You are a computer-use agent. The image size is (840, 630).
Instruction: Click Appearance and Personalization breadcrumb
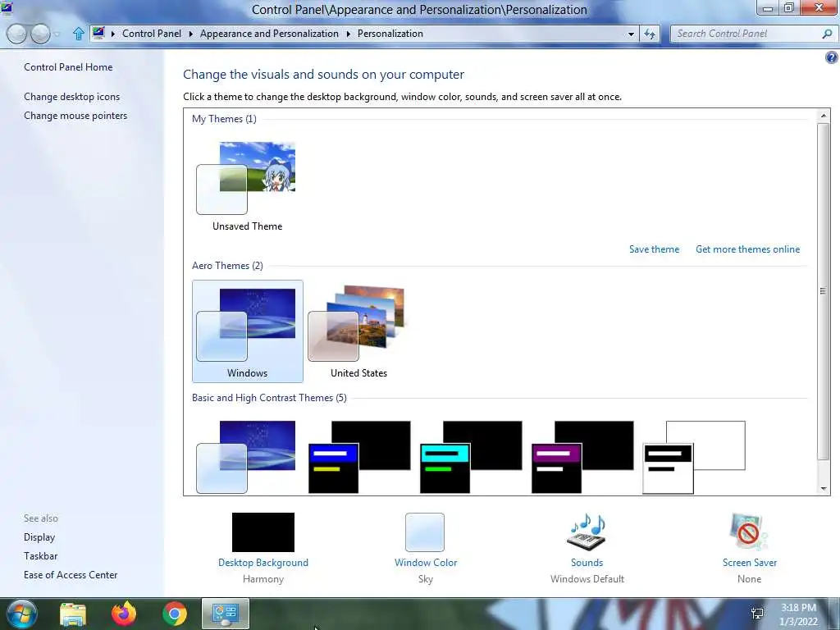(x=269, y=33)
